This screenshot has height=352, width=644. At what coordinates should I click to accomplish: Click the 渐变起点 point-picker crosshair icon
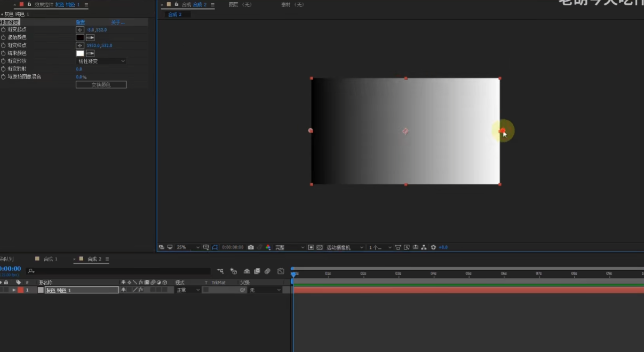[79, 30]
